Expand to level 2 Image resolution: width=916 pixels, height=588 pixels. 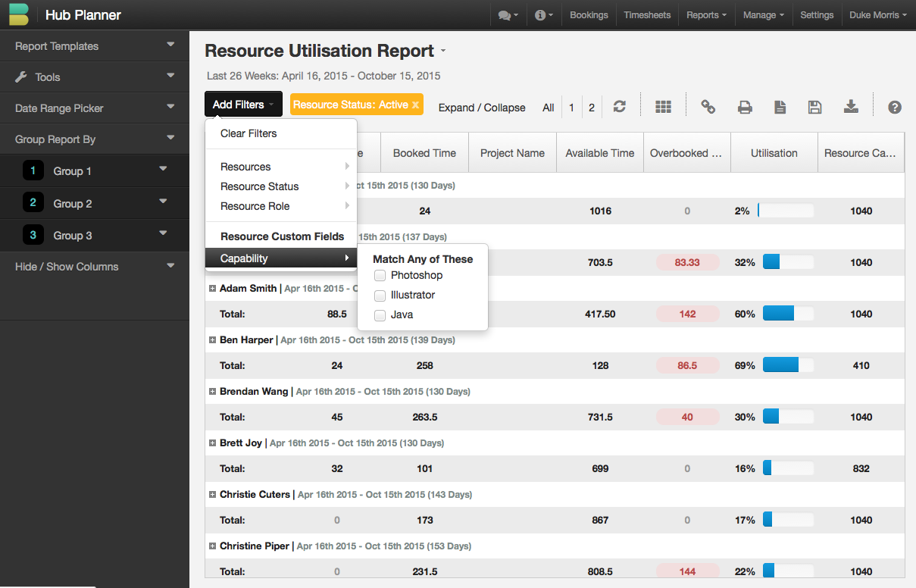[592, 108]
